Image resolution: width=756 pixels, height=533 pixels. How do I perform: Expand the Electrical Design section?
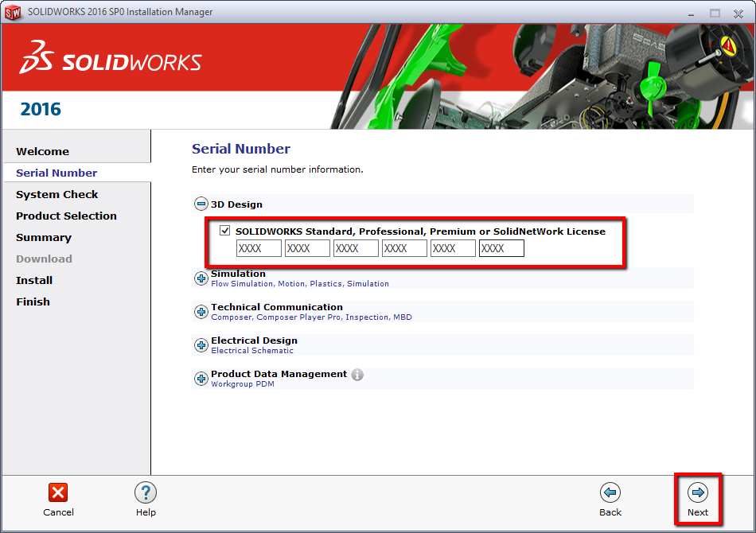click(x=201, y=345)
